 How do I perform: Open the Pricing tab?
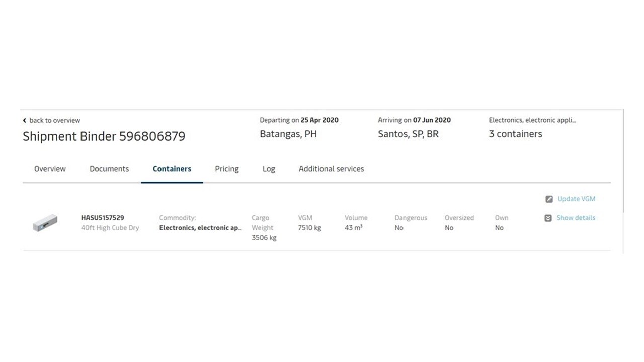226,169
